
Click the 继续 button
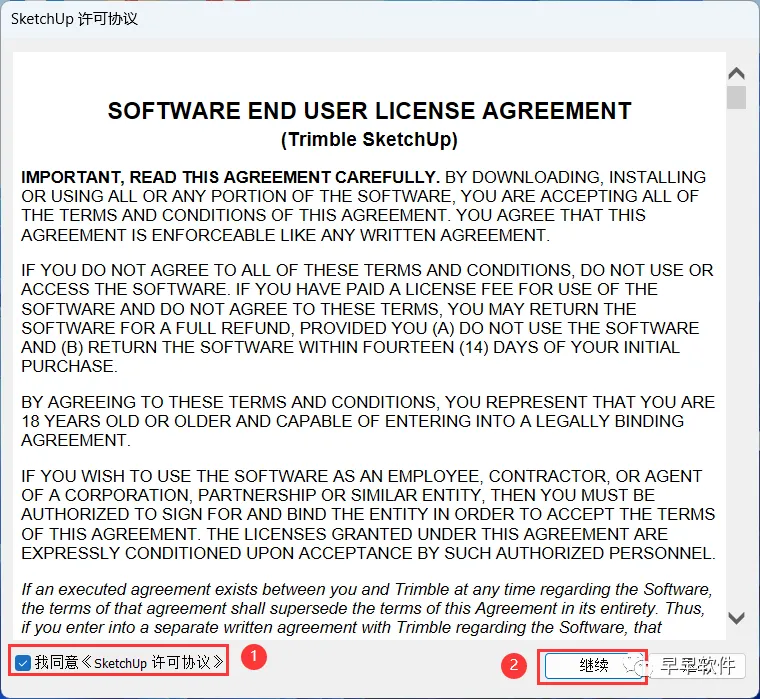tap(594, 666)
